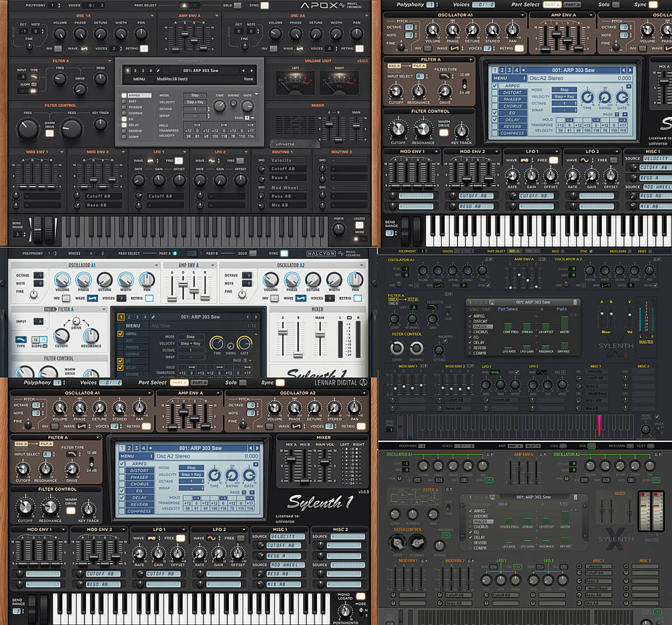Click Part B button in Lennar Digital skin
This screenshot has width=672, height=625.
199,383
